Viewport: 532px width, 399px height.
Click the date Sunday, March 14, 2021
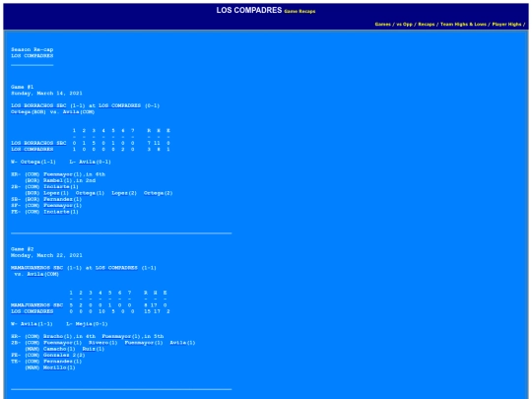click(x=46, y=93)
